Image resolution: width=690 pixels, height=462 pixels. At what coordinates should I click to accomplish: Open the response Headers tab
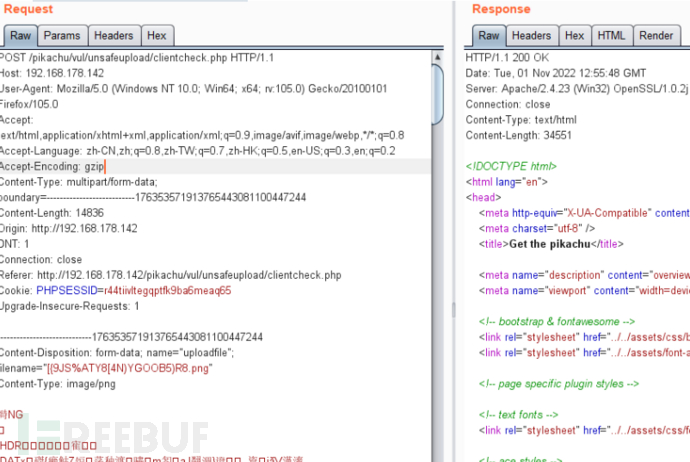coord(531,36)
